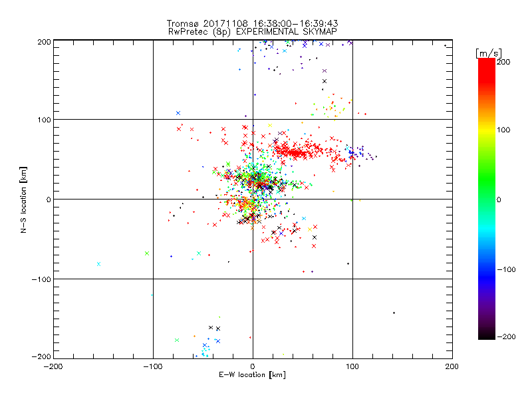Click the y-axis tick label '-200'

pos(41,356)
